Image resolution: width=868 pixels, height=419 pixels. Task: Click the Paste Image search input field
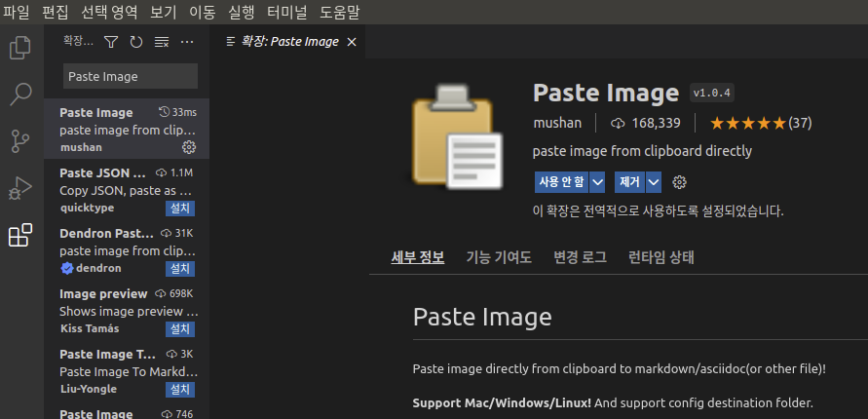[131, 76]
